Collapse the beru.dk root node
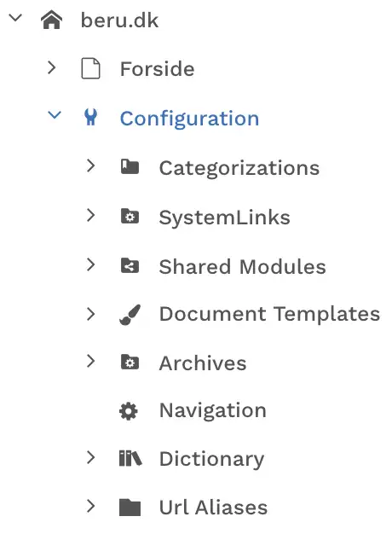 click(x=15, y=17)
